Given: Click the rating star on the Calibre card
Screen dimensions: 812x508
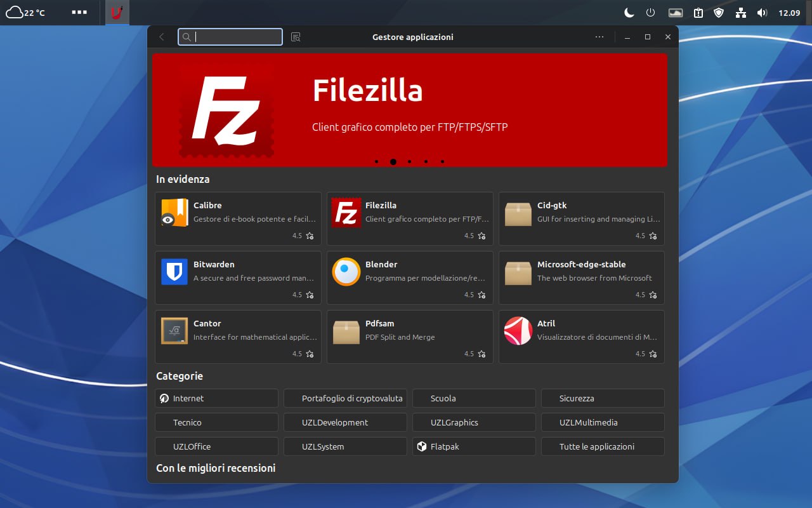Looking at the screenshot, I should 310,236.
